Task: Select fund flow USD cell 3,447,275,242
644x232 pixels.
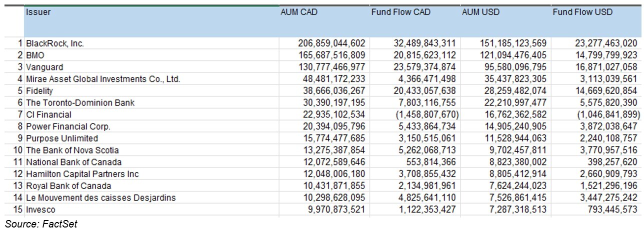Action: click(x=608, y=197)
